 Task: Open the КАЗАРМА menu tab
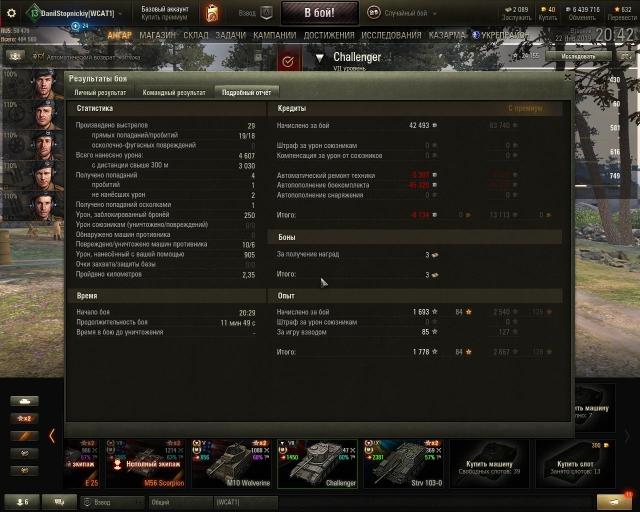pos(447,36)
